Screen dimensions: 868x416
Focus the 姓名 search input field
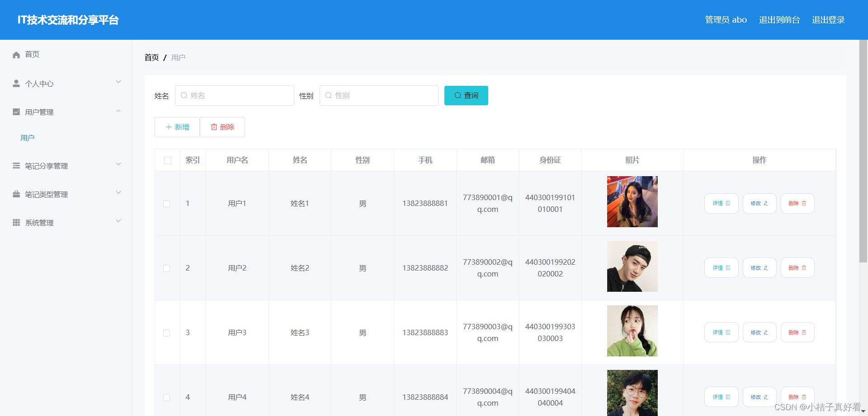(x=235, y=95)
